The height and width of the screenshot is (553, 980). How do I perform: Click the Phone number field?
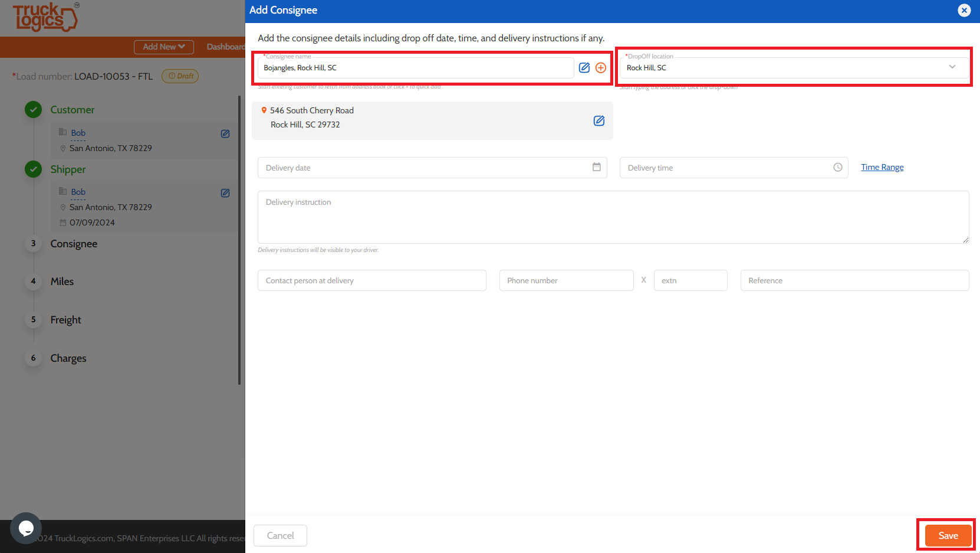(x=565, y=280)
